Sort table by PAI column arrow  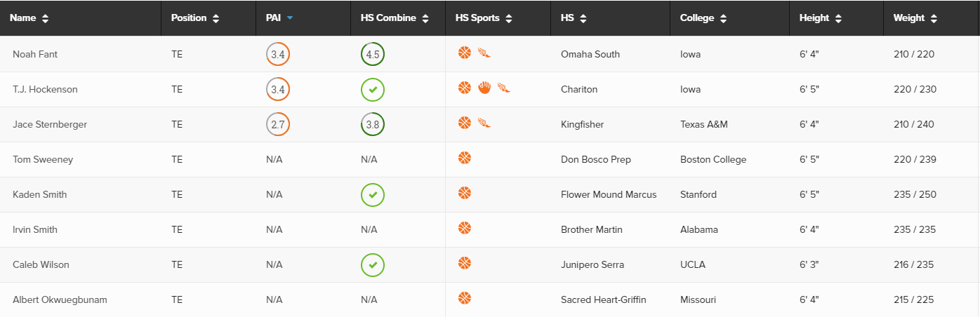290,18
